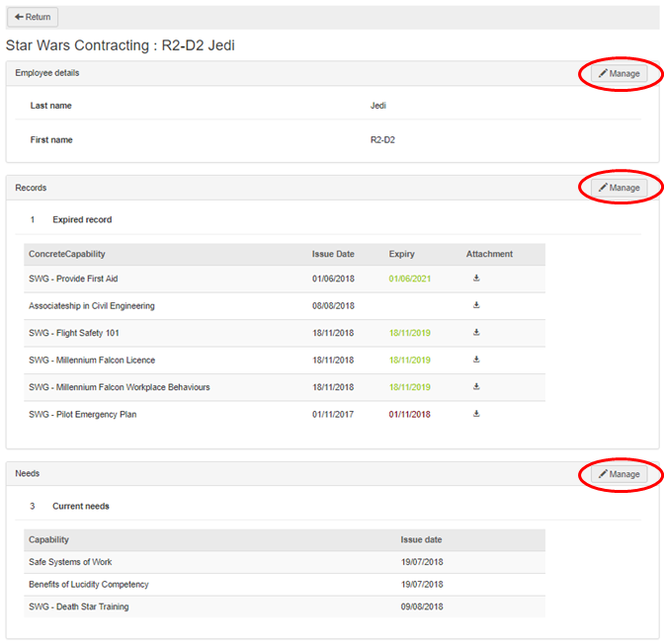Click the expired 01/11/2018 expiry date
Image resolution: width=664 pixels, height=644 pixels.
pyautogui.click(x=409, y=414)
